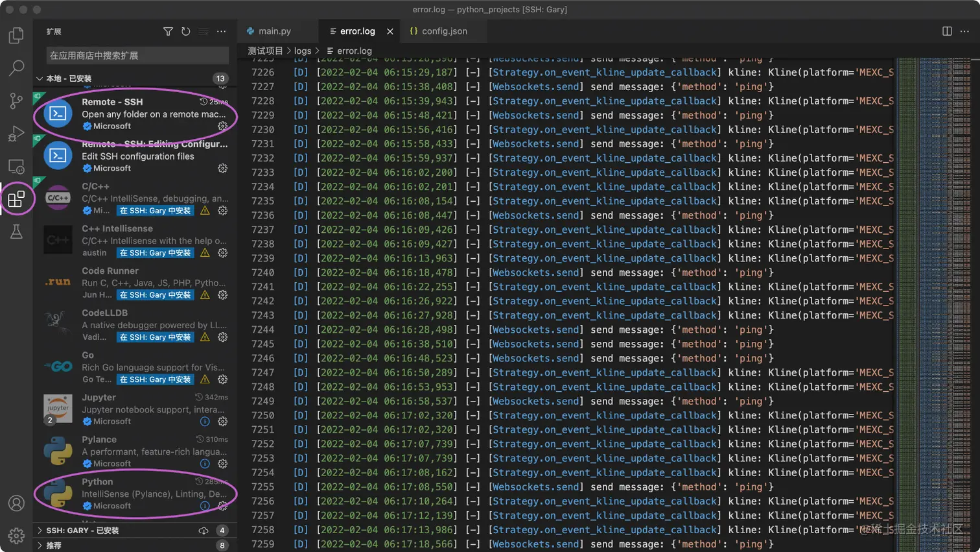Viewport: 980px width, 552px height.
Task: Open the Testing flask view
Action: click(x=16, y=232)
